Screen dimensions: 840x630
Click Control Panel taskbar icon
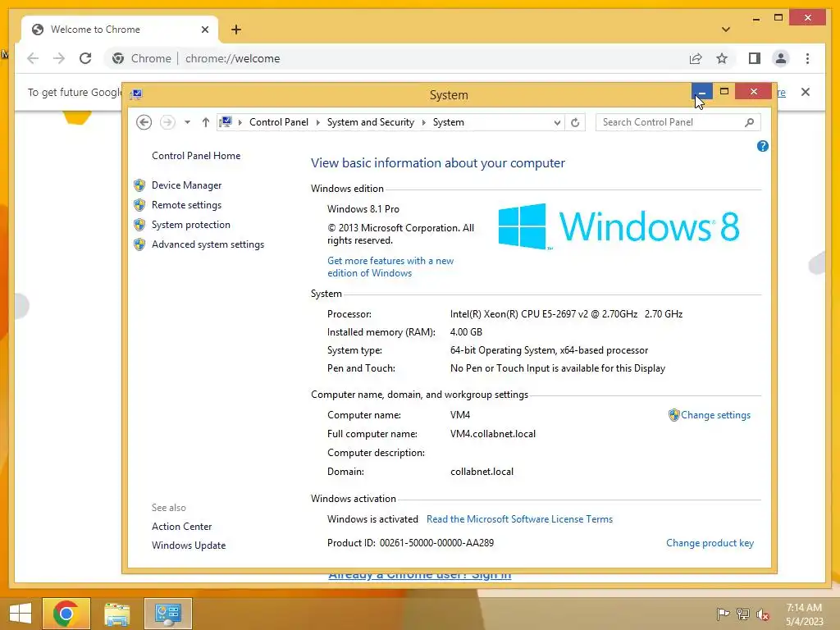coord(167,614)
